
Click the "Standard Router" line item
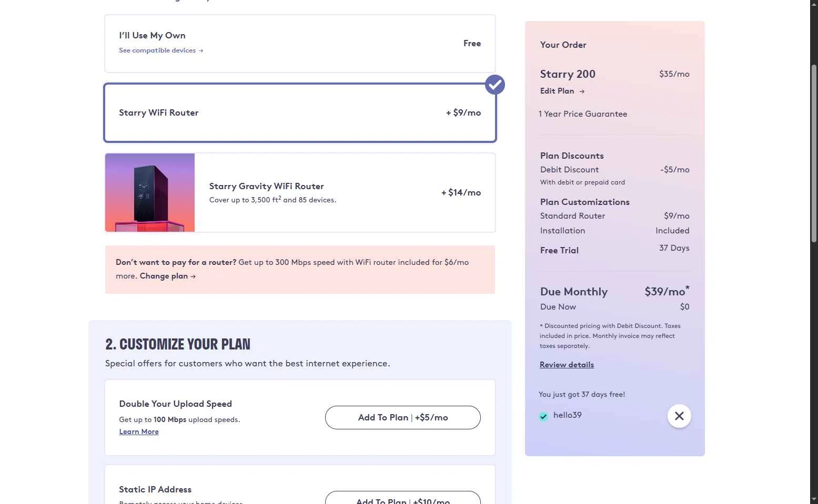(572, 216)
